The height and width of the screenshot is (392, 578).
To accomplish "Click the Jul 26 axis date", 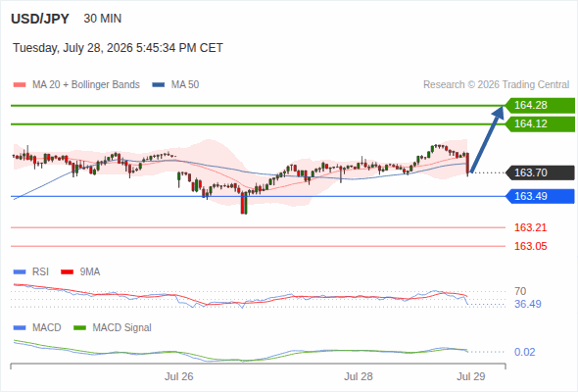I will [x=178, y=376].
